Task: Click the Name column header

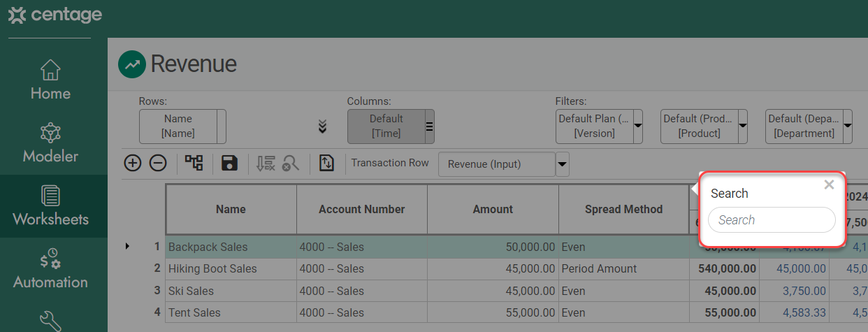Action: [x=231, y=209]
